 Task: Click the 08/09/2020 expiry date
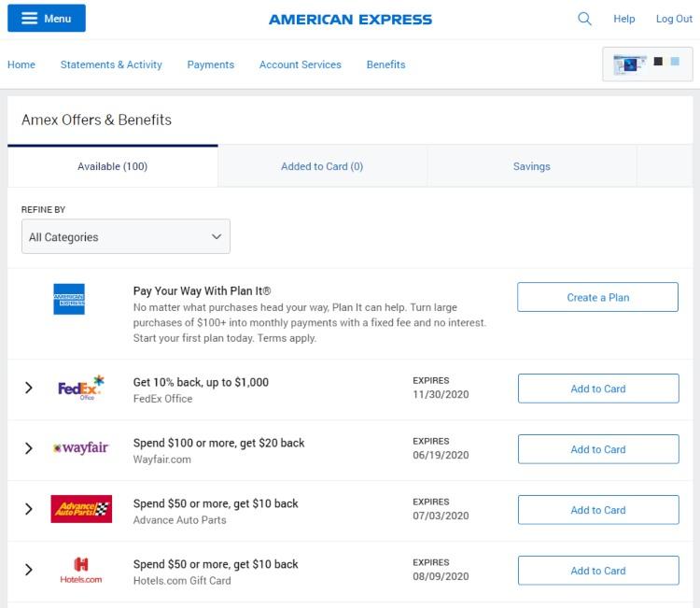coord(441,576)
